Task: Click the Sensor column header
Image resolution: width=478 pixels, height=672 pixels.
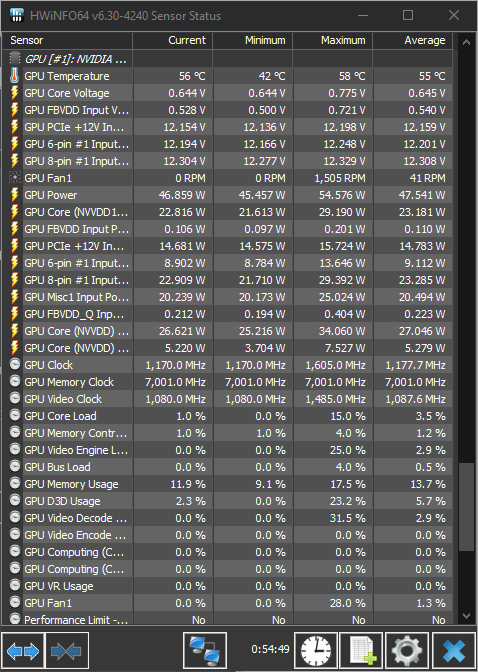Action: click(x=67, y=40)
